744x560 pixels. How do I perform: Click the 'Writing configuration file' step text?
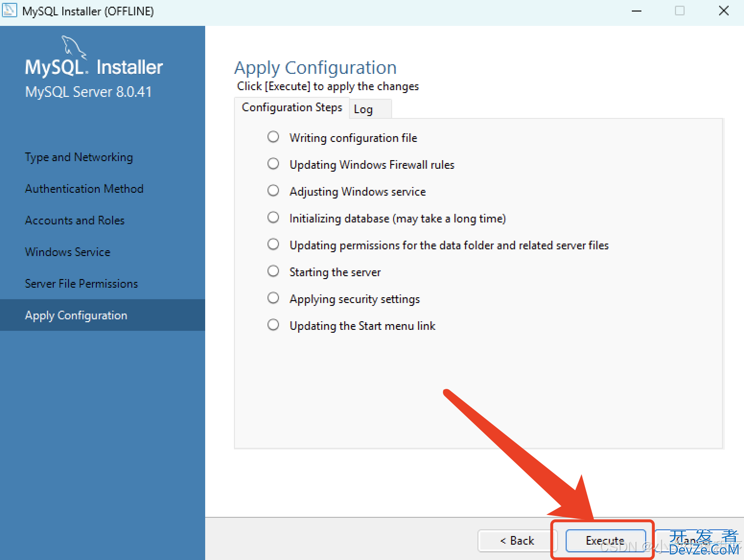[x=353, y=138]
